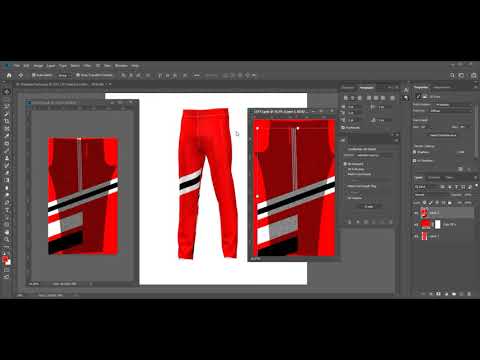Screen dimensions: 480x360
Task: Close the main document tab
Action: (109, 84)
